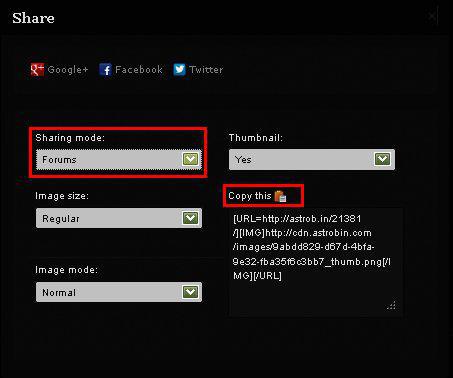453x378 pixels.
Task: Click the Facebook logo icon
Action: click(x=106, y=70)
